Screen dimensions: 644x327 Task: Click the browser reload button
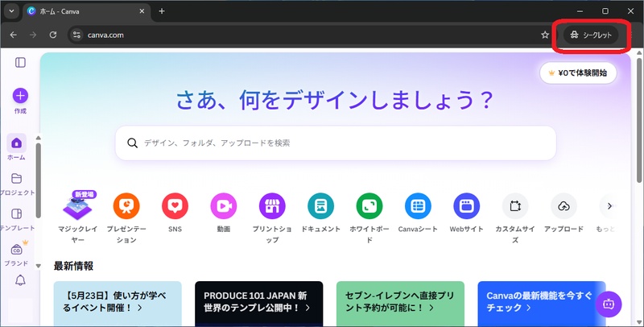click(53, 35)
